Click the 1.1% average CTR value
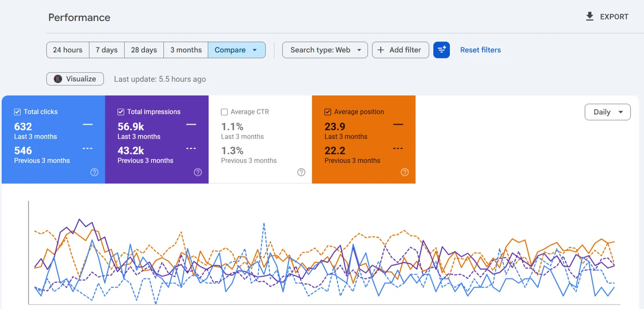 pyautogui.click(x=232, y=127)
